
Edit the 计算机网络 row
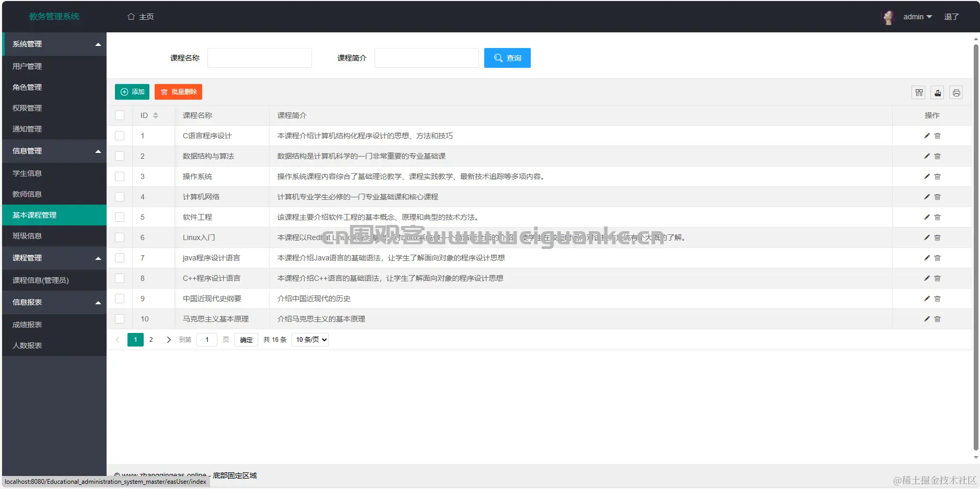(927, 197)
